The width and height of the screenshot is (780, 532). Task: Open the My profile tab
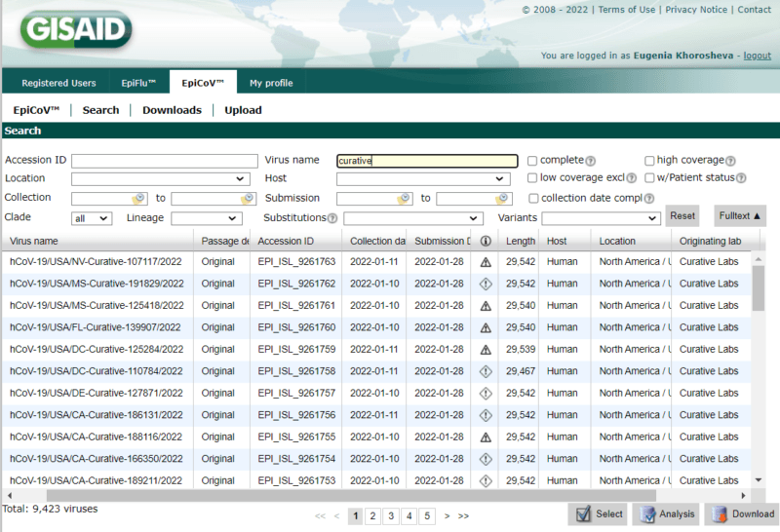[271, 83]
